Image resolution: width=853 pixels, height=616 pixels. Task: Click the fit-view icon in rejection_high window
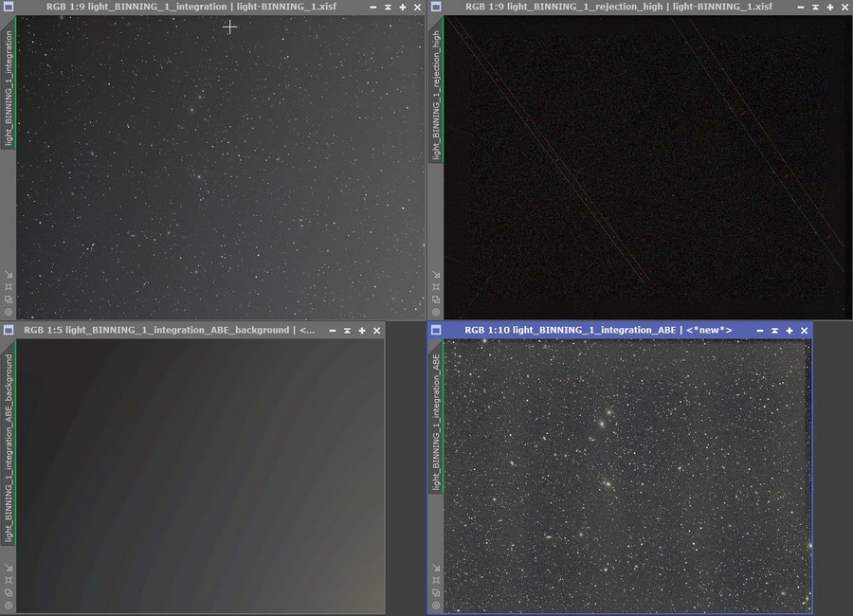436,286
